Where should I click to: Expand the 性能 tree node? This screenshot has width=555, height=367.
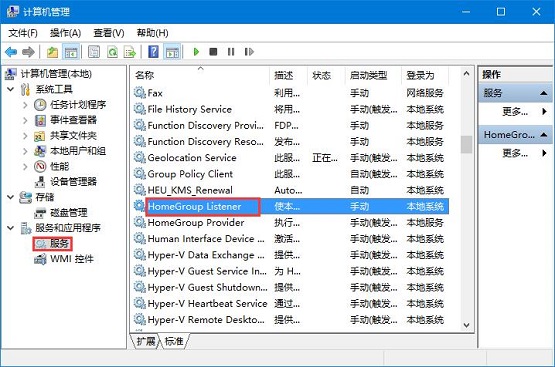25,166
